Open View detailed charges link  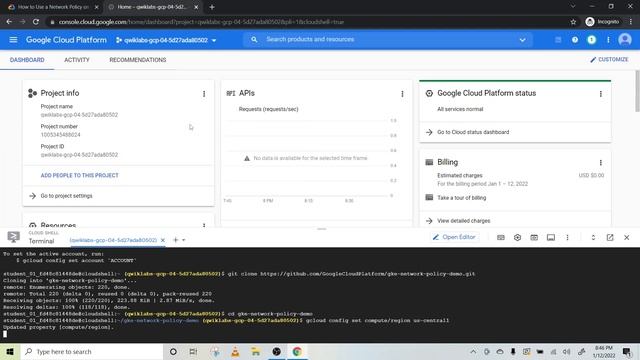464,221
